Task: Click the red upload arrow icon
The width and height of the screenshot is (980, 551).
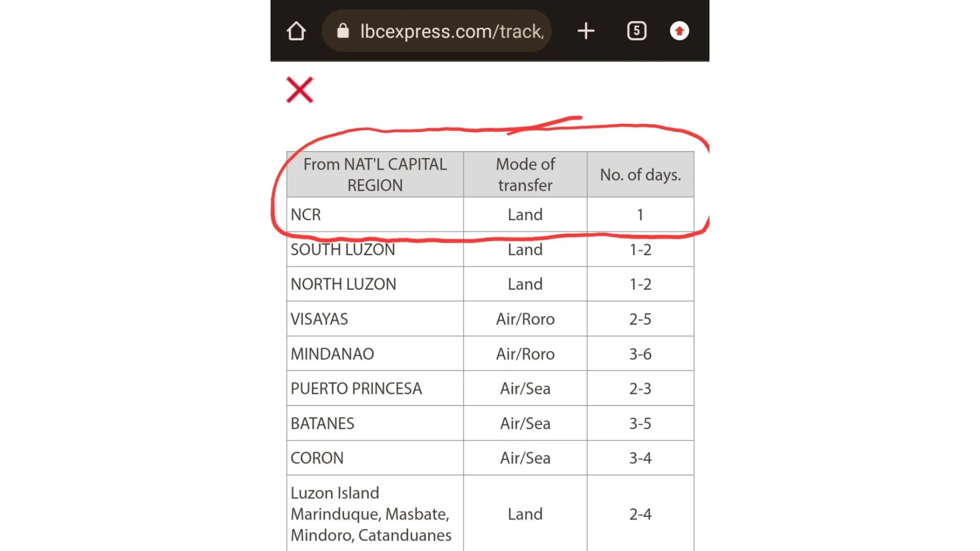Action: (679, 31)
